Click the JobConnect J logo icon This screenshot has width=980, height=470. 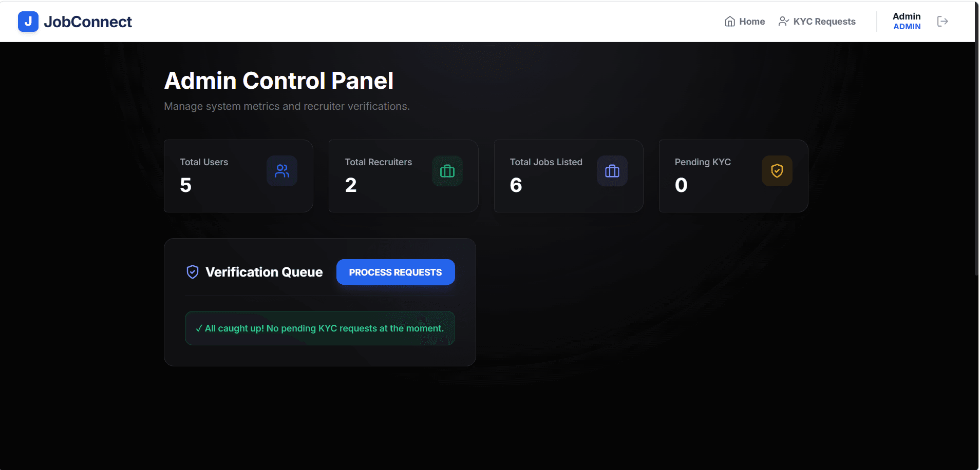[x=28, y=22]
